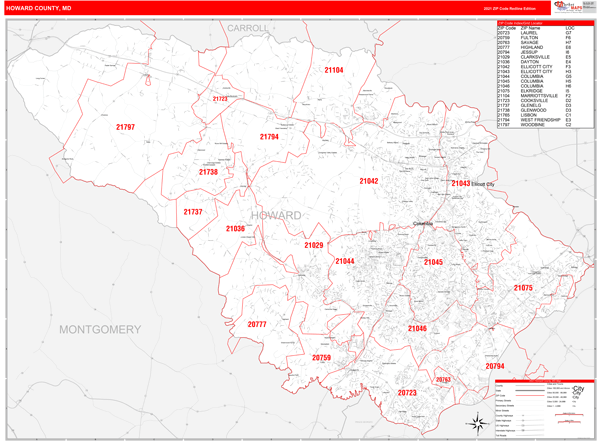Click ZIP code 20777 label on the map
This screenshot has width=600, height=441.
(257, 324)
